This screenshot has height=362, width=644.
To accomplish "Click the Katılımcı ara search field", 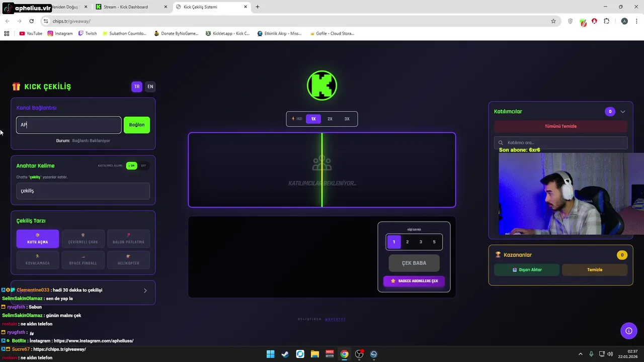I will [560, 142].
